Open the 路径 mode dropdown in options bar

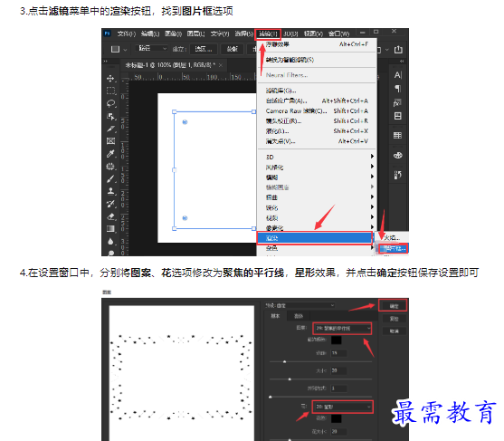(x=151, y=49)
